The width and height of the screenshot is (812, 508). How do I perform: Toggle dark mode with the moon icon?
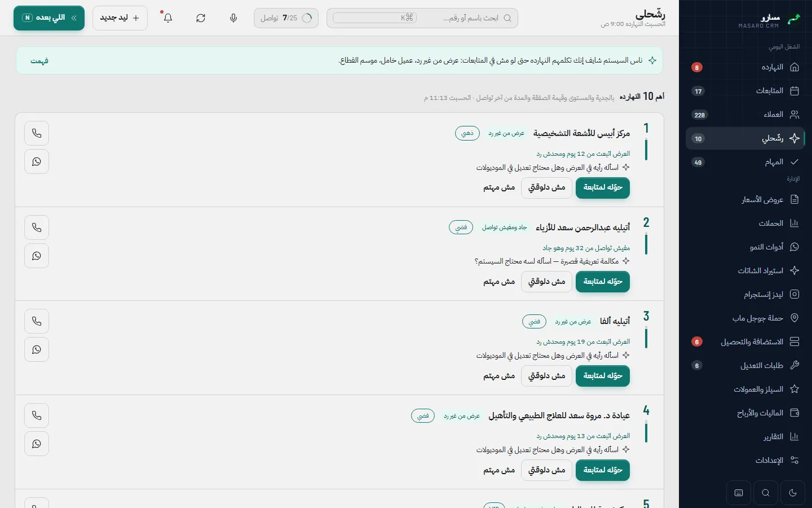click(793, 493)
